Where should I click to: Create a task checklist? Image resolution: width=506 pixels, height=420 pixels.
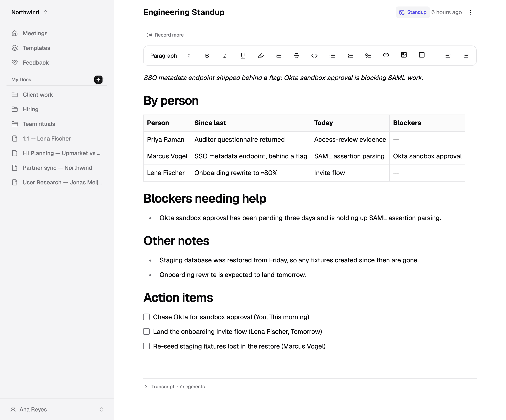[368, 56]
